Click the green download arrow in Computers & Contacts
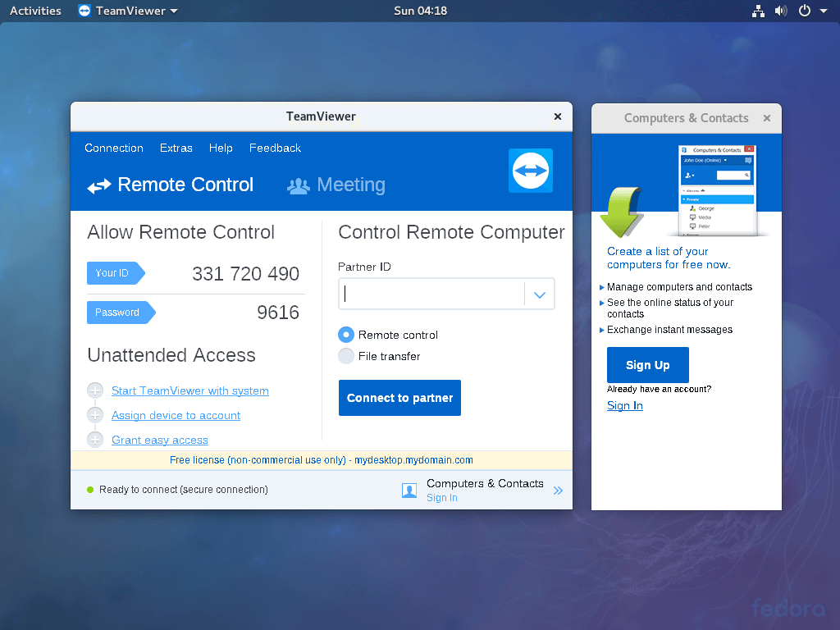The height and width of the screenshot is (630, 840). pos(622,212)
